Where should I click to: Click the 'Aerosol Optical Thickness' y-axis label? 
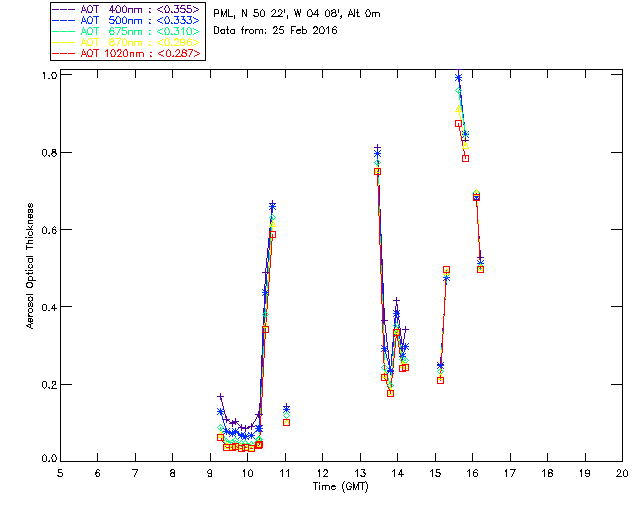[32, 267]
